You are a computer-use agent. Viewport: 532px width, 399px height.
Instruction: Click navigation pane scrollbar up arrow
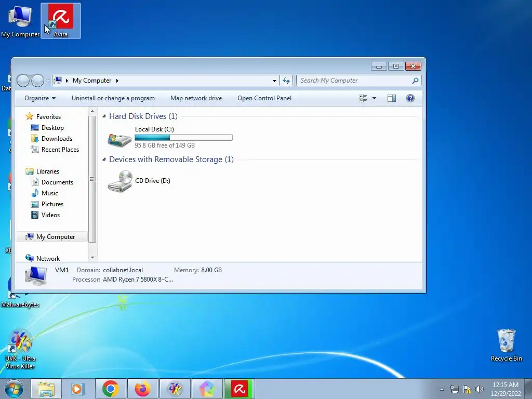click(x=92, y=111)
